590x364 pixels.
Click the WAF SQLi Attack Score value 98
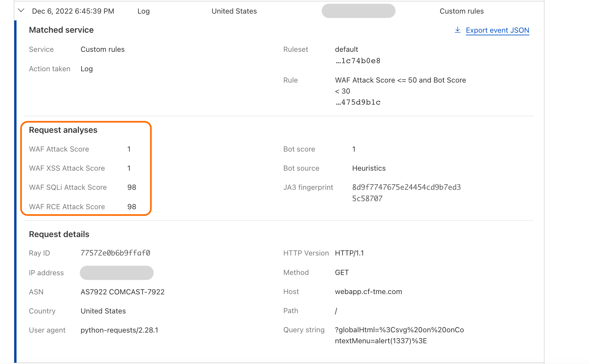pyautogui.click(x=132, y=187)
